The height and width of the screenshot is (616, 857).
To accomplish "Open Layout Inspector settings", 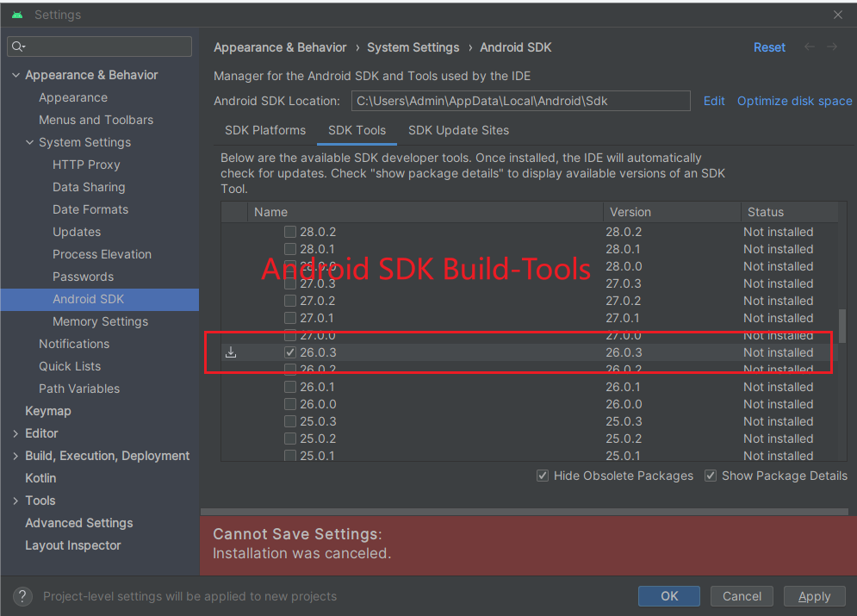I will [x=73, y=545].
